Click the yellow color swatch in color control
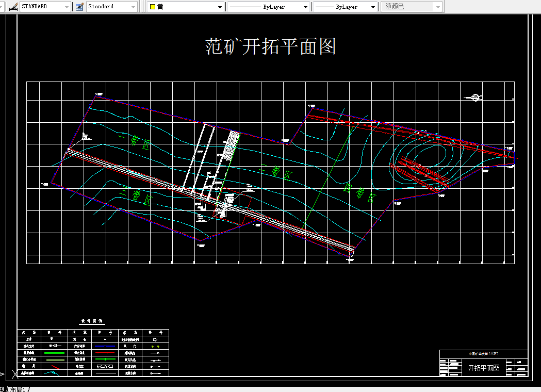Image resolution: width=541 pixels, height=392 pixels. pyautogui.click(x=151, y=6)
